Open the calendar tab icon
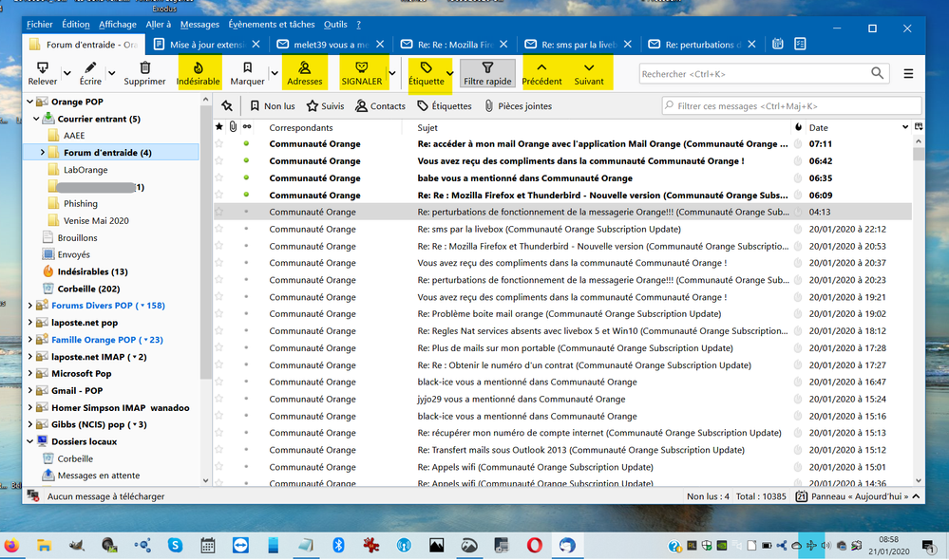The width and height of the screenshot is (949, 560). (x=778, y=44)
